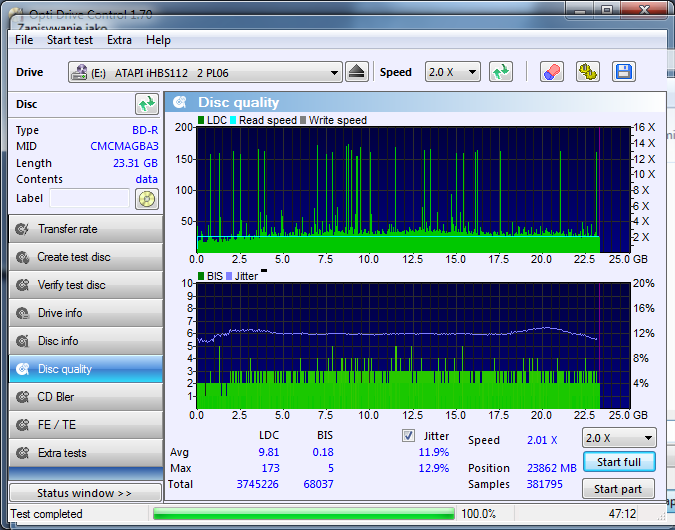The image size is (675, 530).
Task: Open CD Bler section
Action: point(86,397)
